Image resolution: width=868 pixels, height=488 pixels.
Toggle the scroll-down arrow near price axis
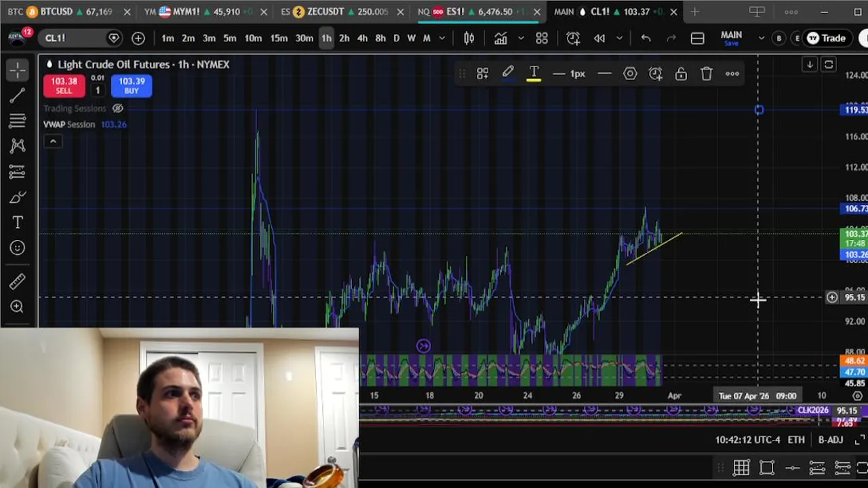810,64
